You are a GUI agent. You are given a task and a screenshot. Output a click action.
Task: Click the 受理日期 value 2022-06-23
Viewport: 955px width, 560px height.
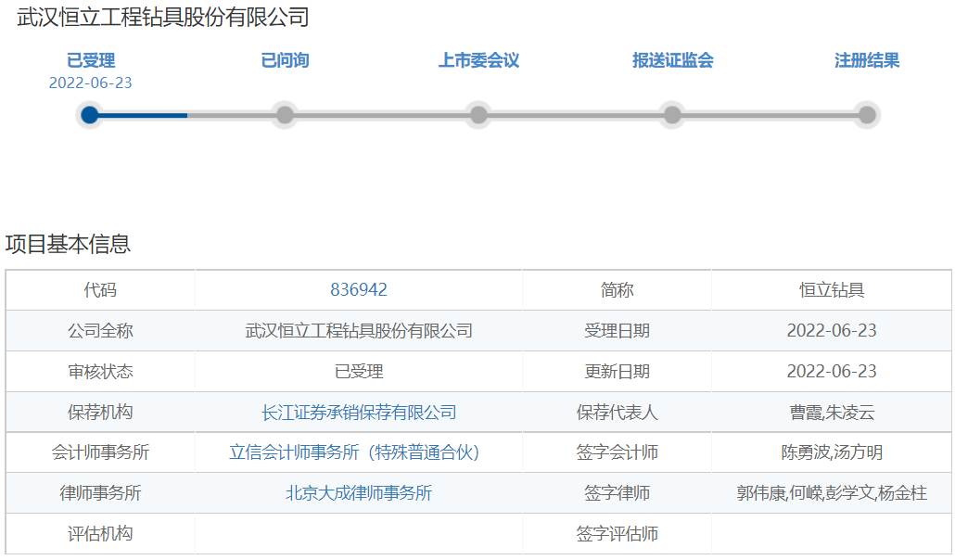point(832,331)
